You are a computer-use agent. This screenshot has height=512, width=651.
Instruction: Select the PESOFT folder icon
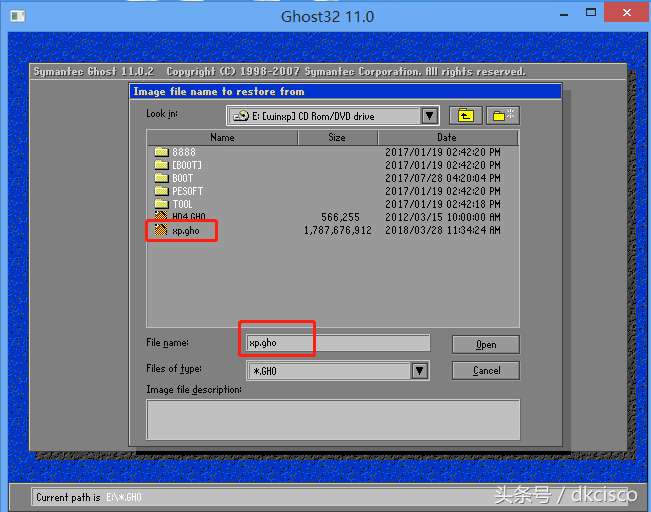coord(162,191)
